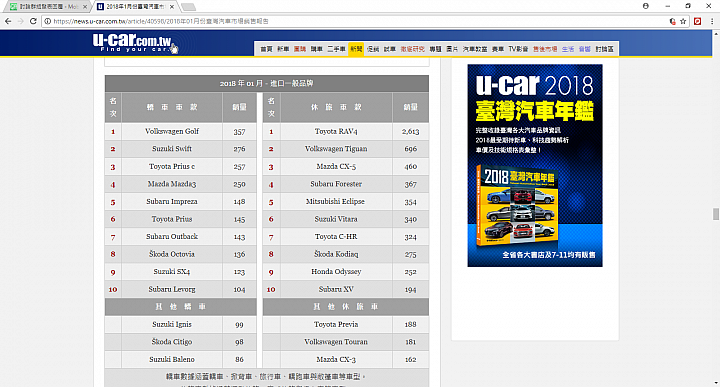Focus the URL address bar
Viewport: 720px width, 387px height.
pyautogui.click(x=358, y=21)
